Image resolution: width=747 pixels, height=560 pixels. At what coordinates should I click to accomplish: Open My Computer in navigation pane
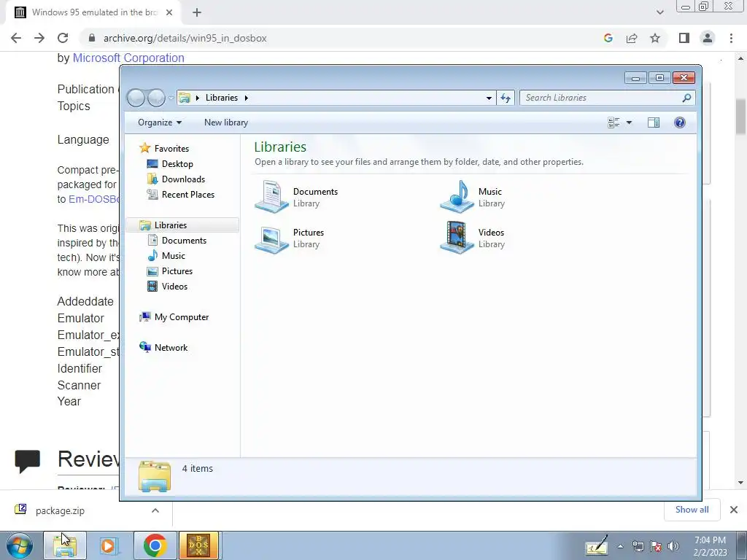pos(181,317)
